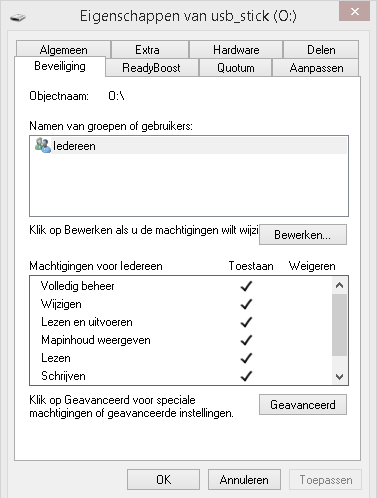Click the Volledig beheer permission row

[x=181, y=286]
